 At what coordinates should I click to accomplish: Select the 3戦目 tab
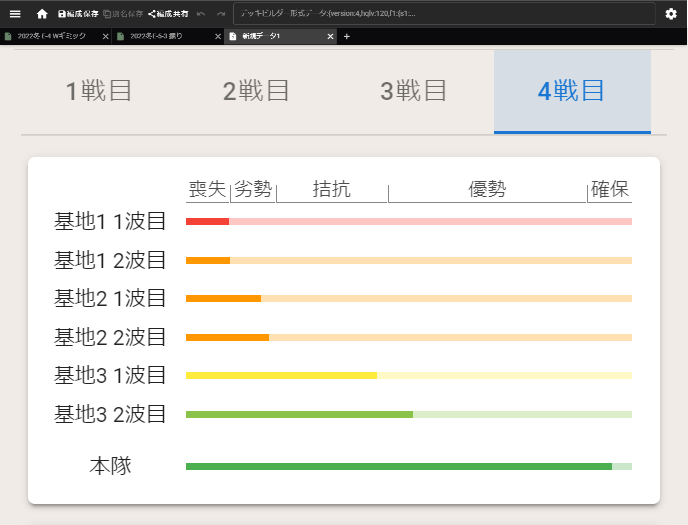[414, 91]
